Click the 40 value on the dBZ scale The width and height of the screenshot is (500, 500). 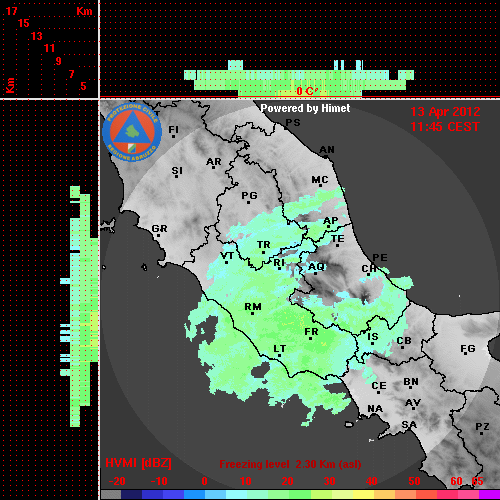click(x=372, y=481)
